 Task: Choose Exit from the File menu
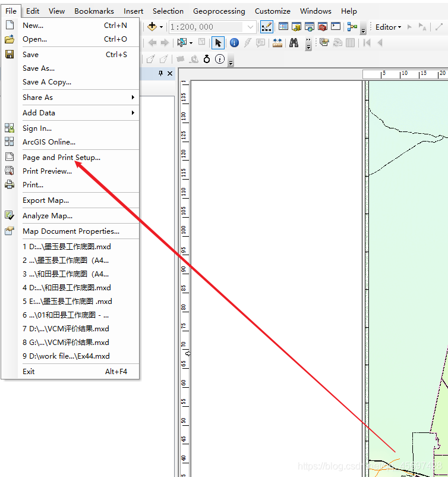(x=71, y=372)
